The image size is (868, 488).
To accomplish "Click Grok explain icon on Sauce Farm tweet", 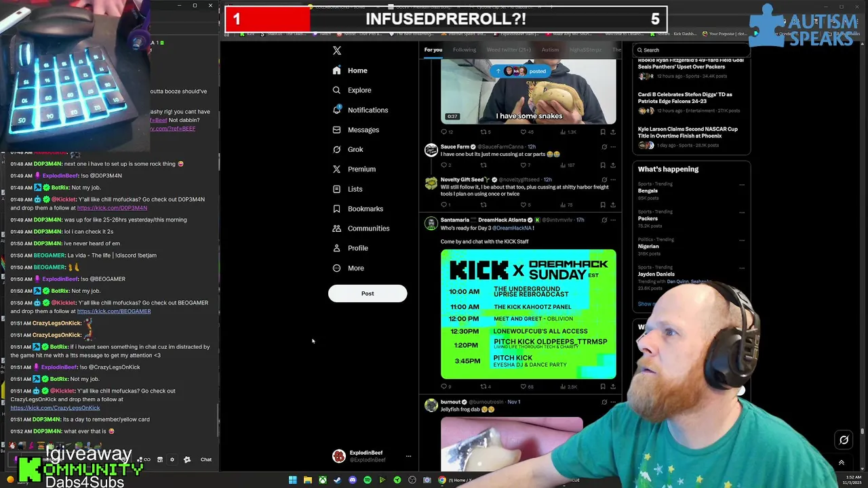I will (604, 146).
